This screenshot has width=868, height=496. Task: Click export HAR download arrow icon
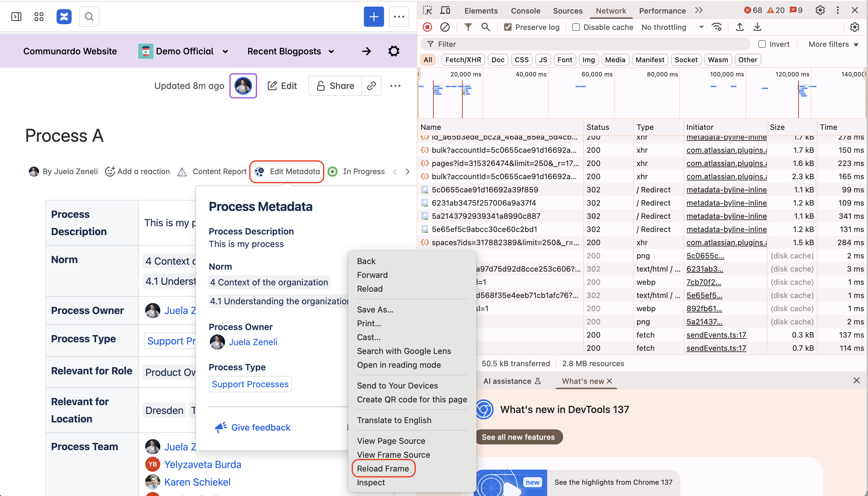point(757,27)
